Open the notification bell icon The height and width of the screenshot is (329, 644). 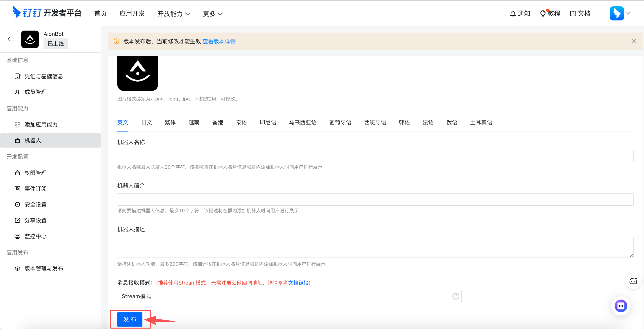513,13
